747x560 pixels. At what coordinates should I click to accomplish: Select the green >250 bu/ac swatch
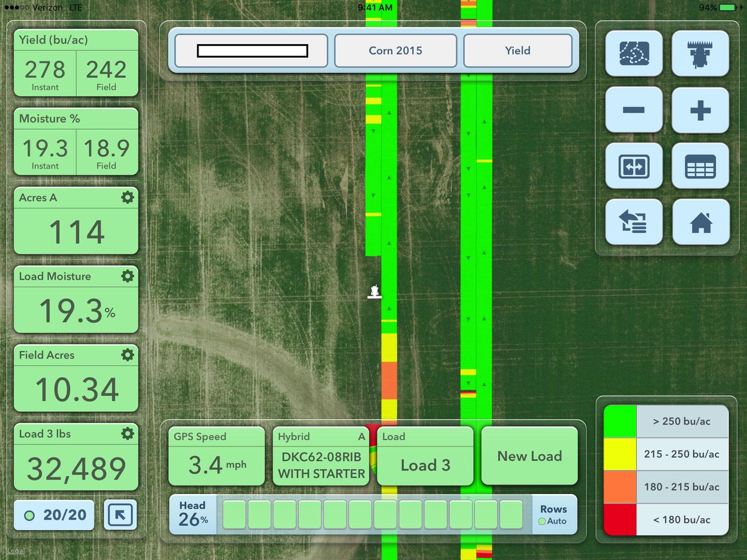(x=620, y=421)
